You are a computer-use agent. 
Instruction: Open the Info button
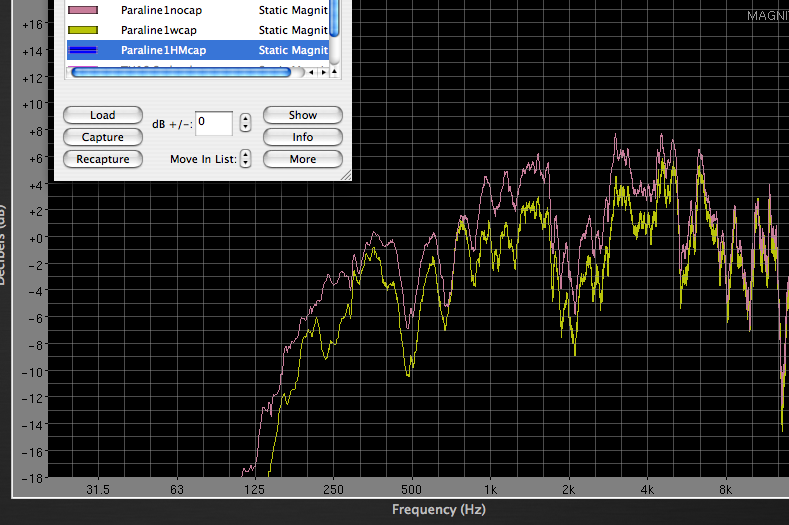coord(302,137)
